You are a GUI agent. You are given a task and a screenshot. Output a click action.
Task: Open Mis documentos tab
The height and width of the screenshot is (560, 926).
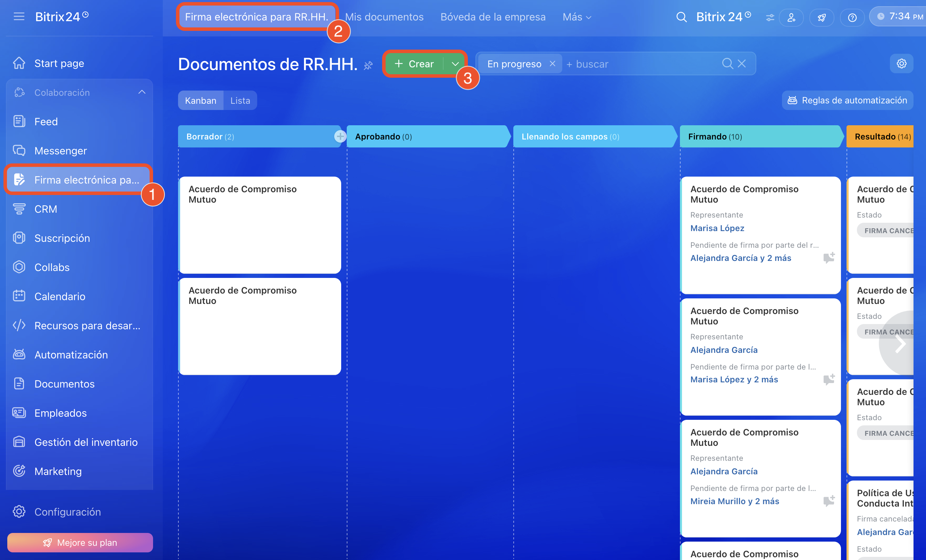384,17
